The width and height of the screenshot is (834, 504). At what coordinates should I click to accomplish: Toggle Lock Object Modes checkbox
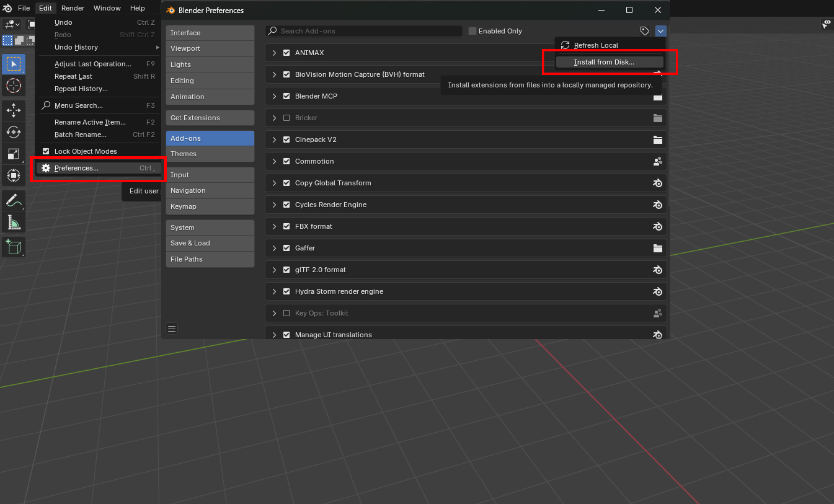pos(46,151)
